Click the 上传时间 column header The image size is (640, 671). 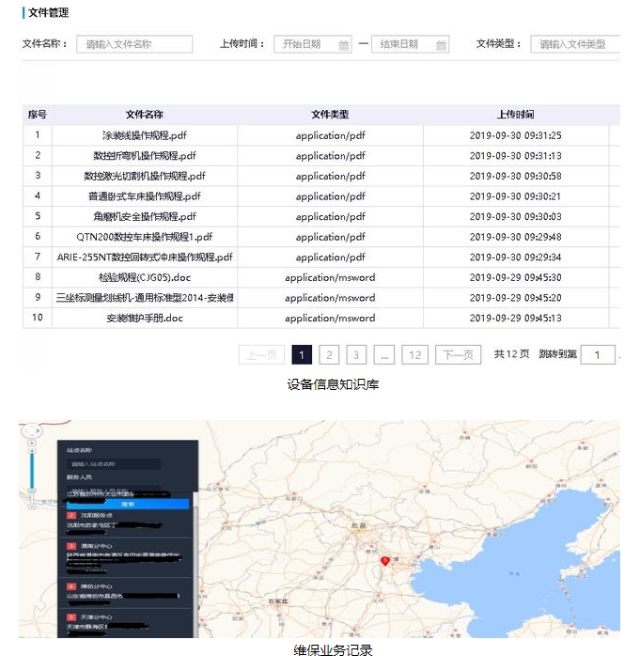point(515,115)
